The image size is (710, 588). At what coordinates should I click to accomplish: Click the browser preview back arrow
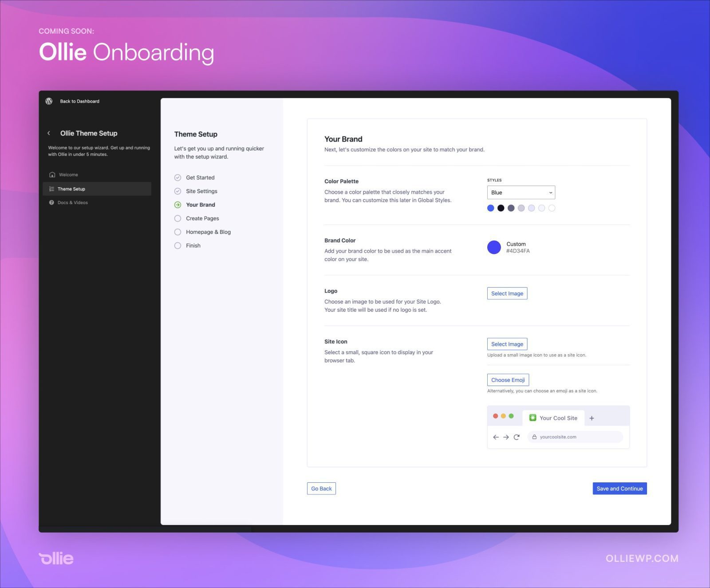point(496,437)
